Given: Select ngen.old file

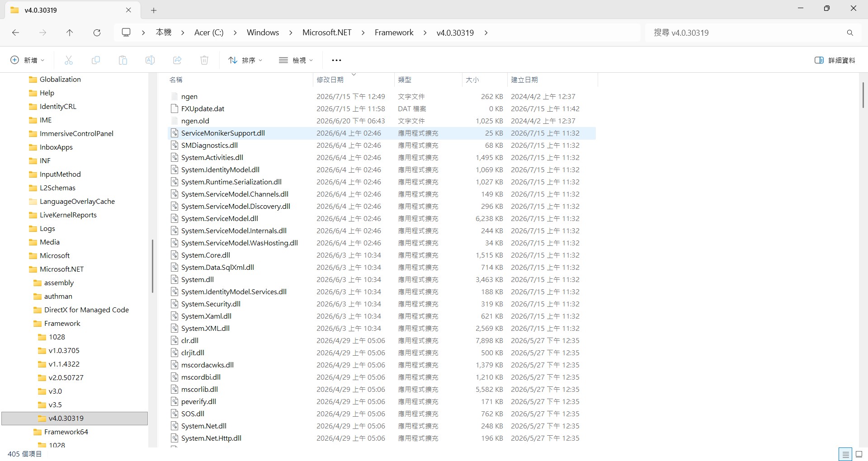Looking at the screenshot, I should pos(382,121).
